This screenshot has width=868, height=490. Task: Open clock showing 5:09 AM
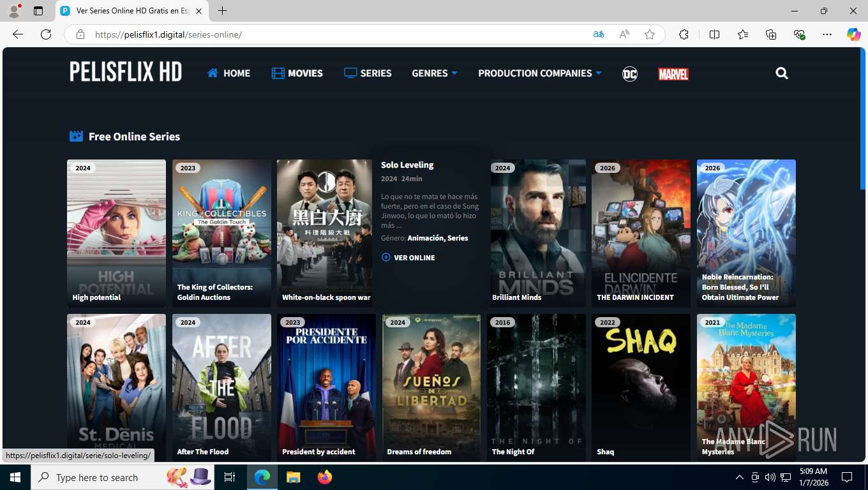[x=812, y=477]
